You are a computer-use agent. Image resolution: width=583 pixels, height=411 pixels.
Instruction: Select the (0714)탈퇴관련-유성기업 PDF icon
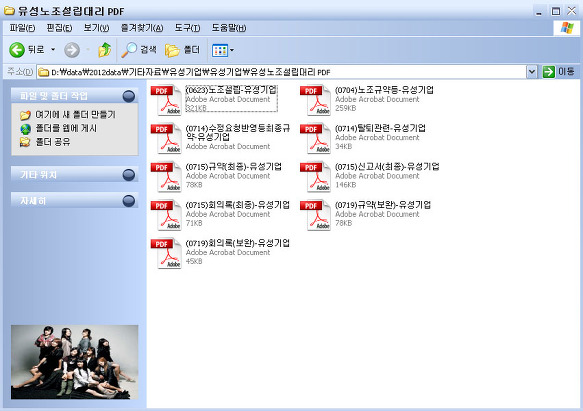(x=315, y=139)
